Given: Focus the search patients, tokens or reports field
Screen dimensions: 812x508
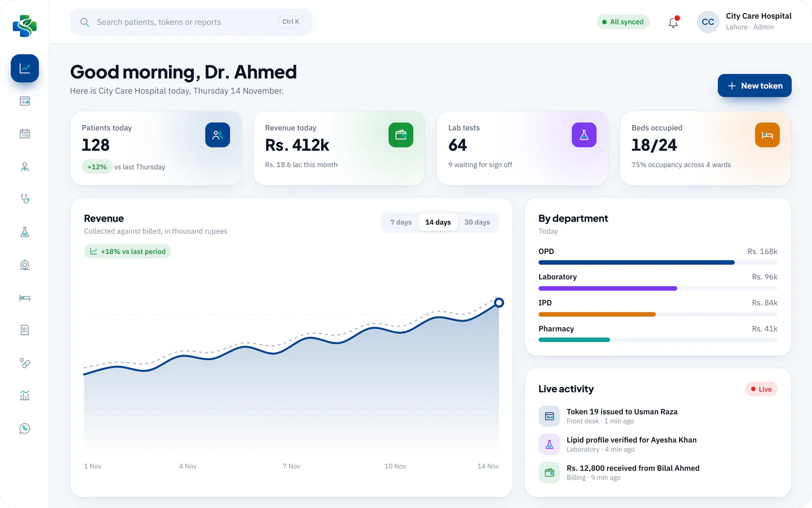Looking at the screenshot, I should [x=191, y=22].
